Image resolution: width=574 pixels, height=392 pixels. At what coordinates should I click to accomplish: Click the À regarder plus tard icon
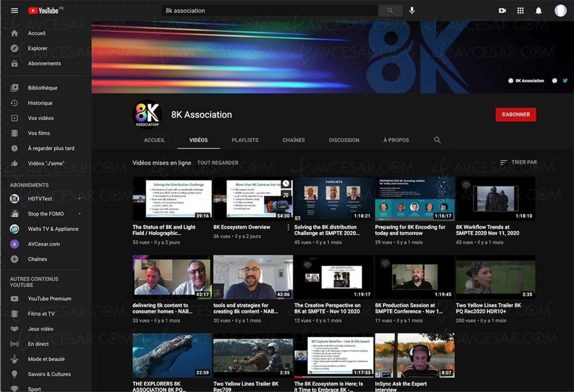14,148
